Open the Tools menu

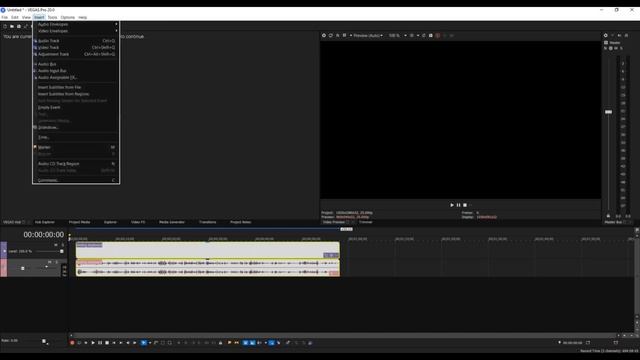[52, 18]
